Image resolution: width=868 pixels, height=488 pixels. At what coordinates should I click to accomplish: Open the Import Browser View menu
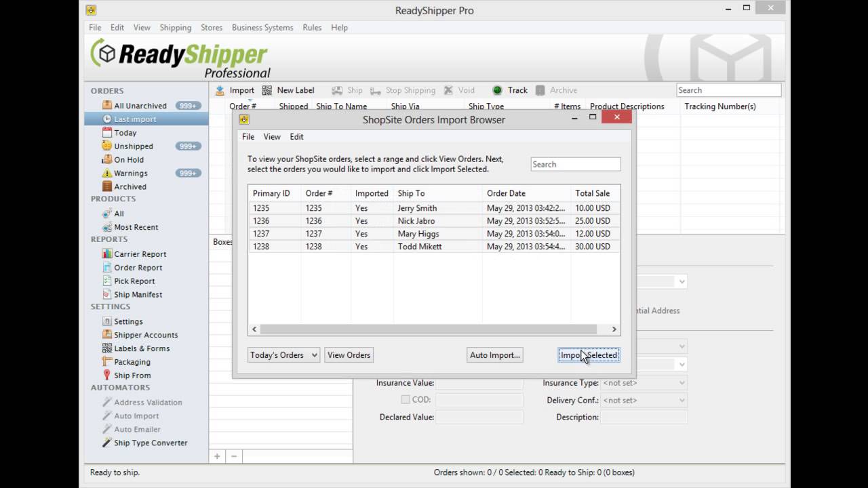(272, 137)
